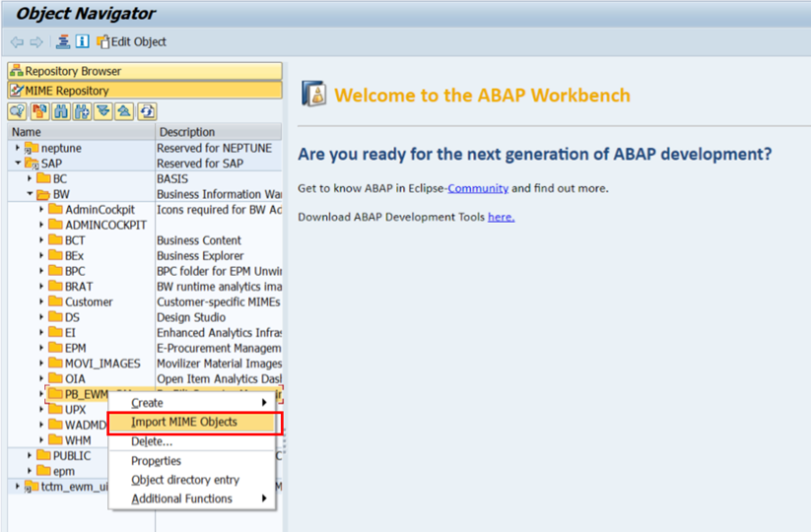The height and width of the screenshot is (532, 811).
Task: Click the forward navigation arrow
Action: pos(36,41)
